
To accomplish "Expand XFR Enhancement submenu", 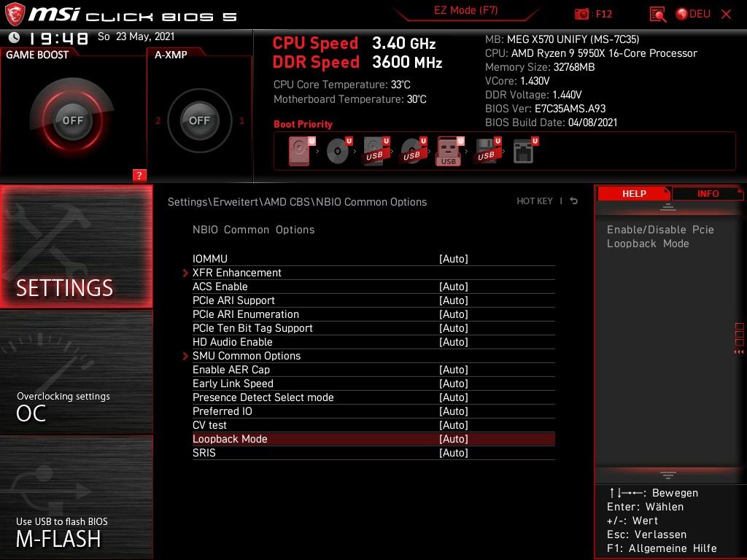I will 237,273.
